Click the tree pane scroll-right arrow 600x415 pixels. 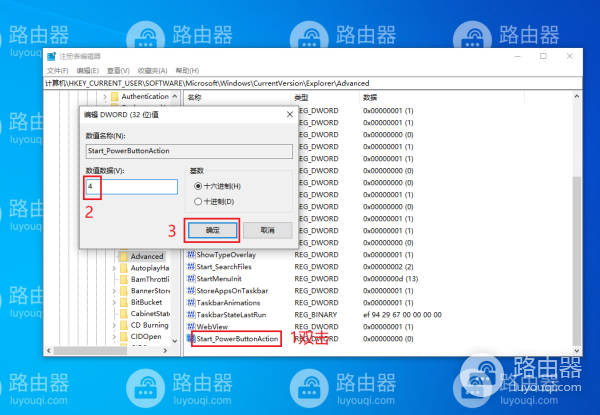pyautogui.click(x=165, y=350)
